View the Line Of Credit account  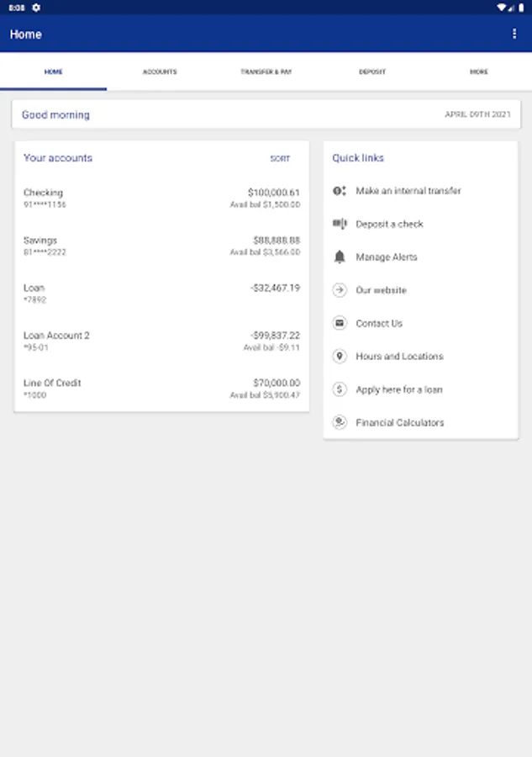[161, 389]
